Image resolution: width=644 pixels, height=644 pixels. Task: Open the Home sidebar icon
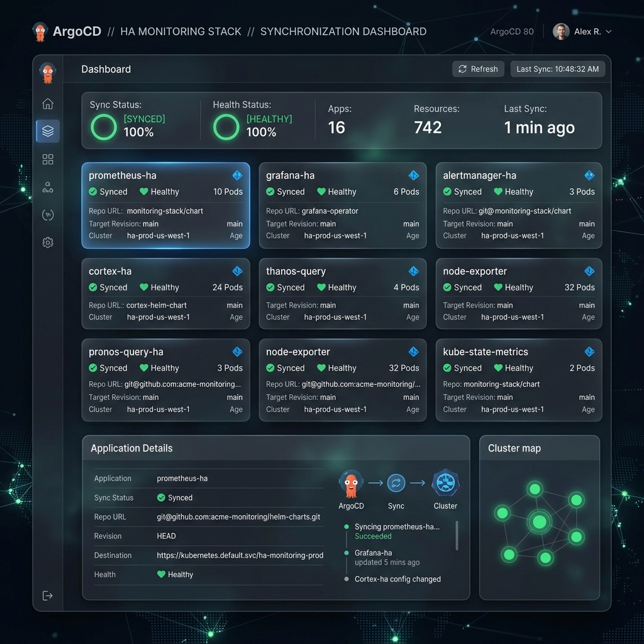(48, 104)
